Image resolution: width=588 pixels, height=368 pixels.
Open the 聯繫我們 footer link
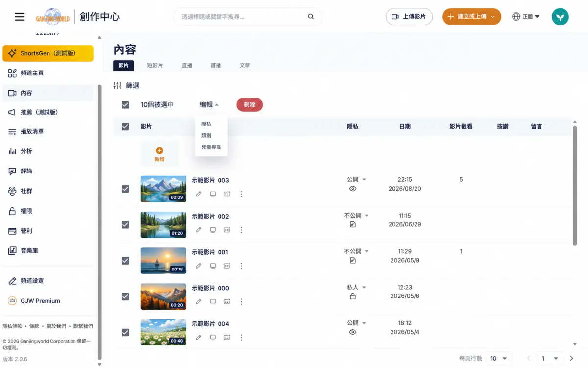[x=83, y=326]
